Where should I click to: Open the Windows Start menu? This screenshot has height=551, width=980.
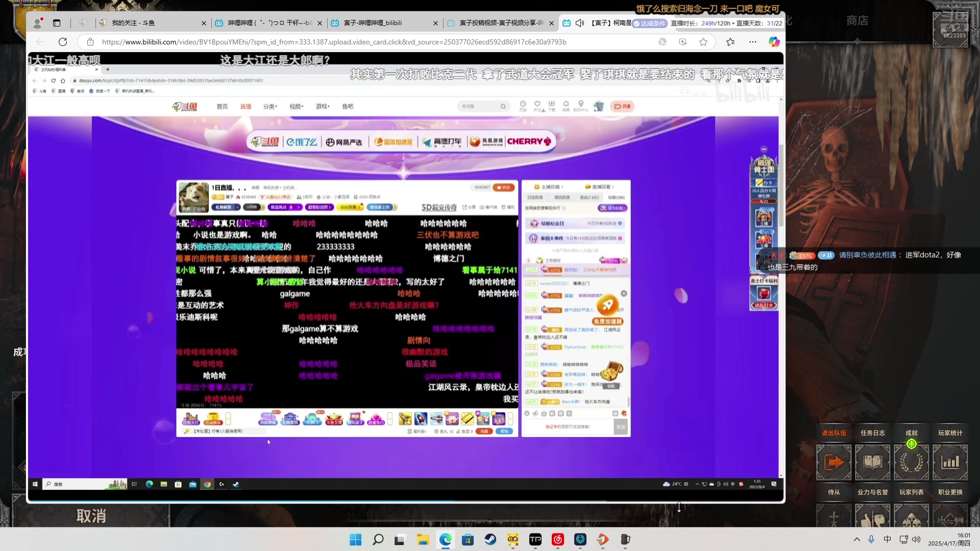coord(355,539)
